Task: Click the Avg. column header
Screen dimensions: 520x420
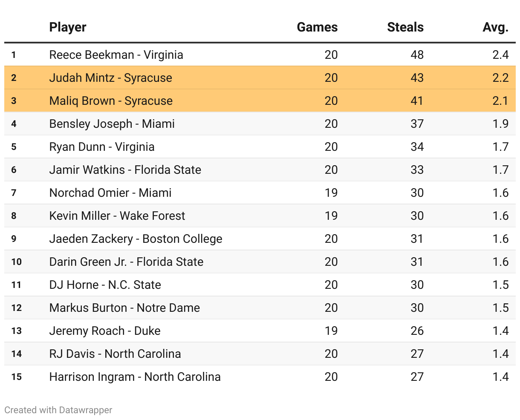Action: pos(495,27)
